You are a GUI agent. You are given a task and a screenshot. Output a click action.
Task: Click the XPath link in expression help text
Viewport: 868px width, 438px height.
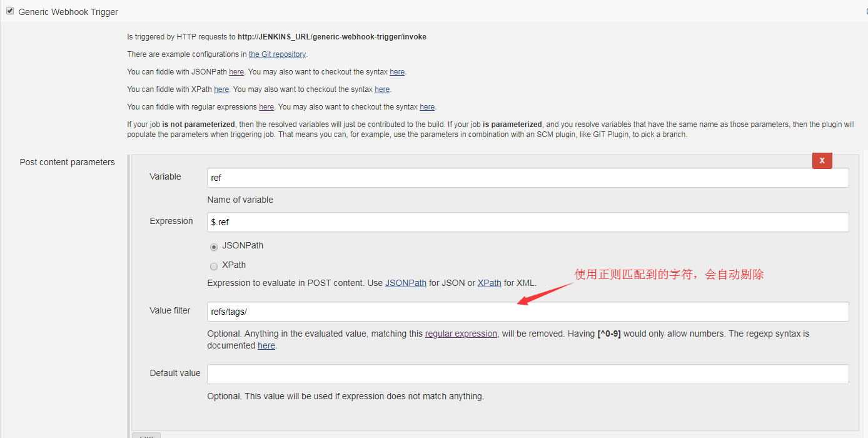tap(489, 283)
